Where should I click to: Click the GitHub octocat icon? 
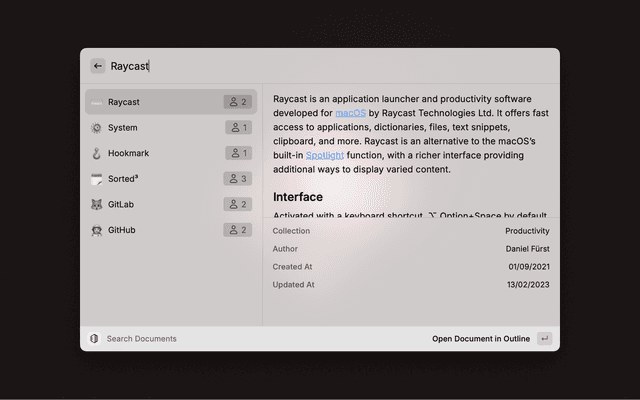[96, 230]
